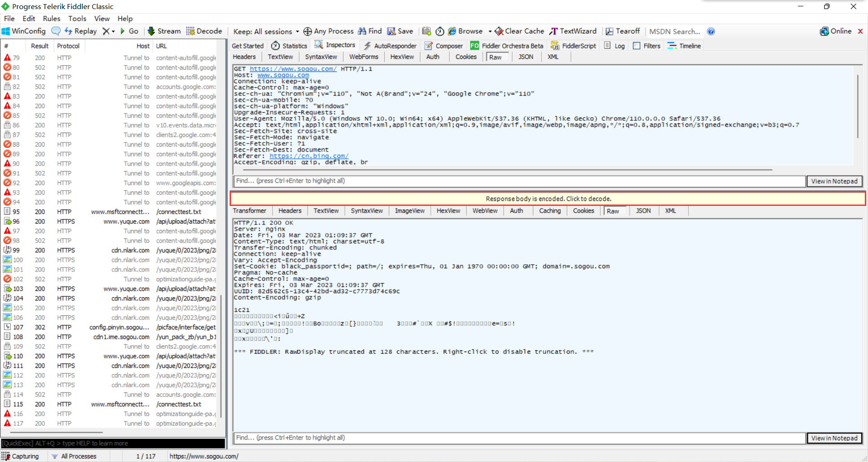The width and height of the screenshot is (868, 462).
Task: Toggle the Filters checkbox tab
Action: pyautogui.click(x=646, y=46)
